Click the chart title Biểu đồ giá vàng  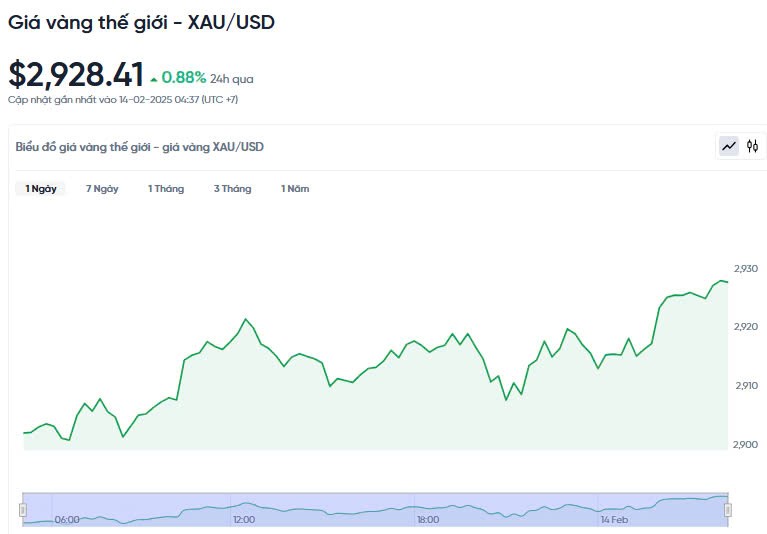140,147
